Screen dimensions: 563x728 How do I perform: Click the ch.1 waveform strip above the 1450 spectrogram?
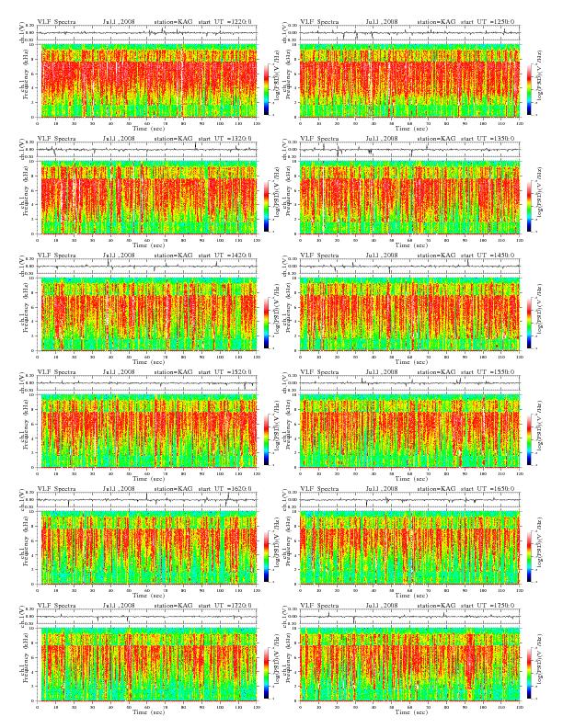(x=409, y=266)
